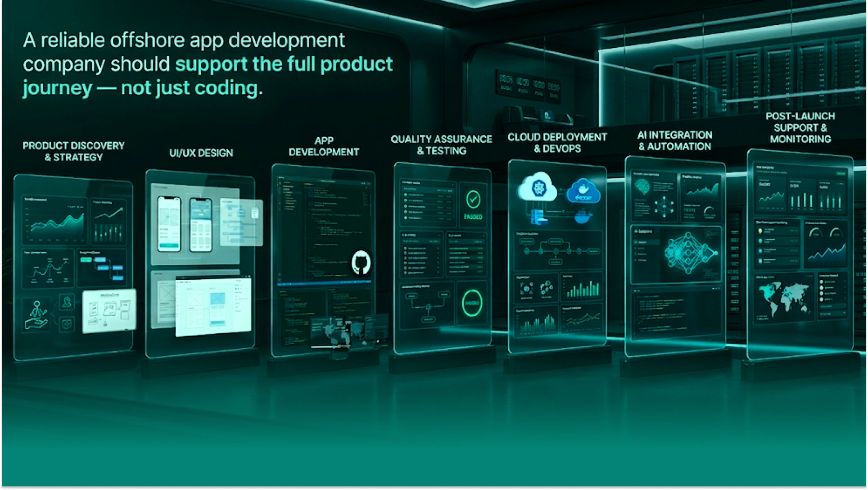Open the whiteboard sketch on Product Discovery panel
The image size is (868, 490).
click(x=109, y=311)
